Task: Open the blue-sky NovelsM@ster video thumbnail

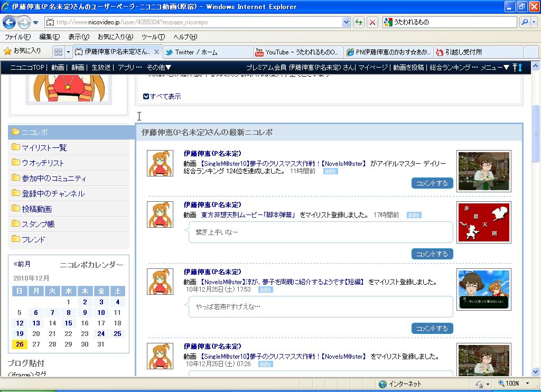Action: click(x=484, y=290)
